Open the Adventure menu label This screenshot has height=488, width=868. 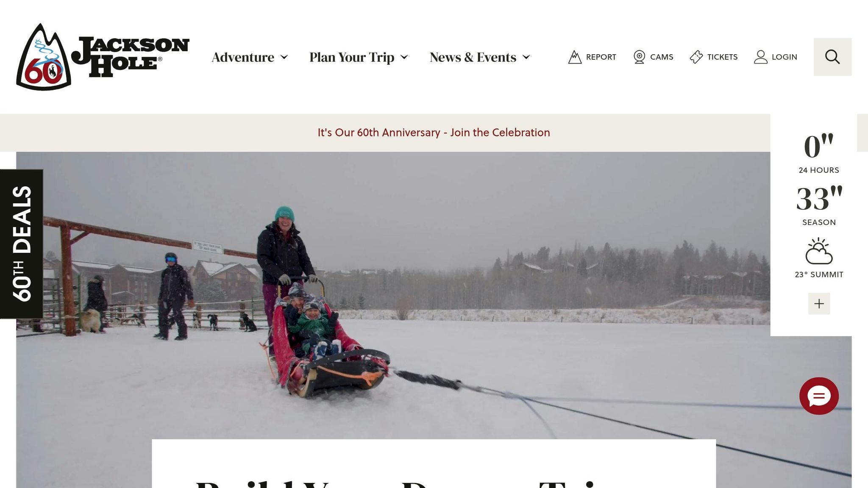243,57
